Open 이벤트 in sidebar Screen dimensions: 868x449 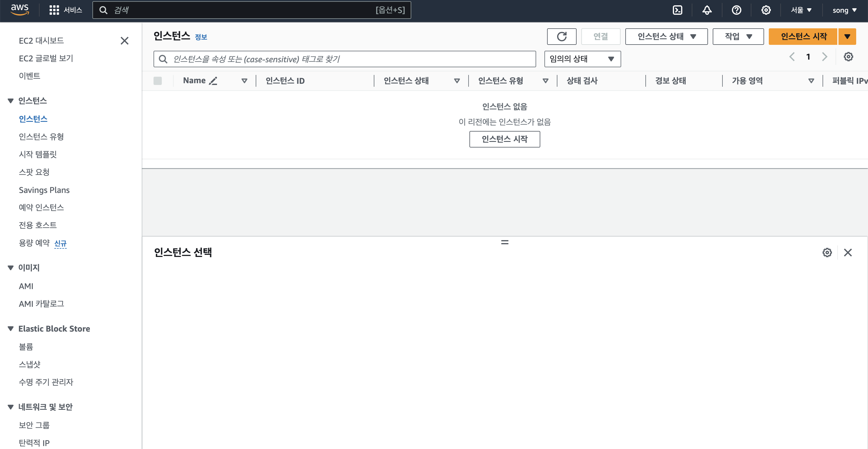coord(30,76)
